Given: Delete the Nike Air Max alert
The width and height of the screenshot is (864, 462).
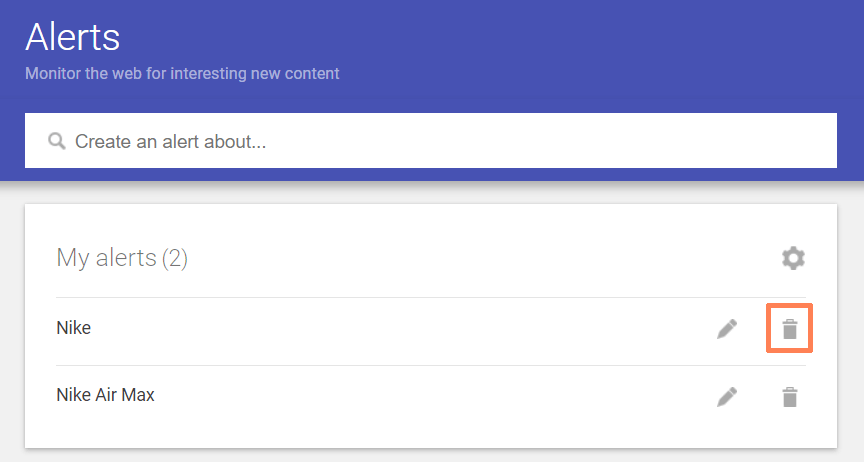Looking at the screenshot, I should (790, 396).
